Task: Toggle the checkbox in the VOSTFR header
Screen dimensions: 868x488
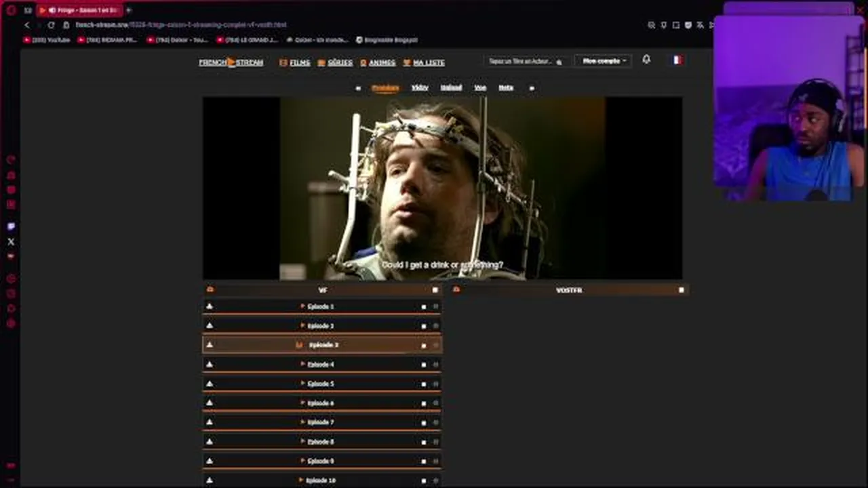Action: coord(682,290)
